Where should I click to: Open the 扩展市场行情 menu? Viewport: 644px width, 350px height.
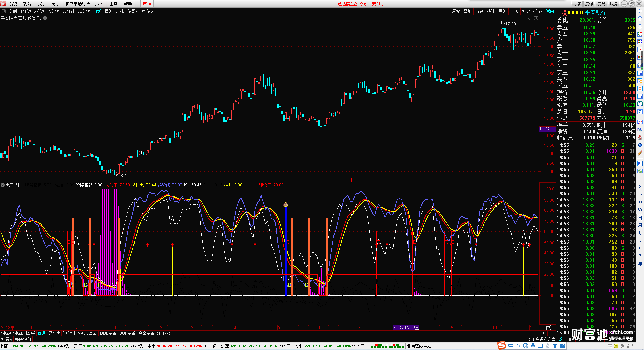pyautogui.click(x=78, y=4)
